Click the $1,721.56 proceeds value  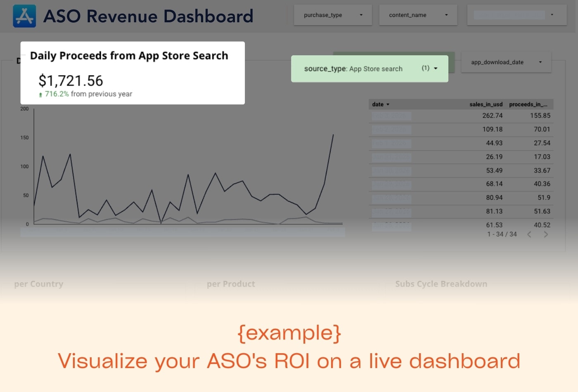[x=71, y=80]
